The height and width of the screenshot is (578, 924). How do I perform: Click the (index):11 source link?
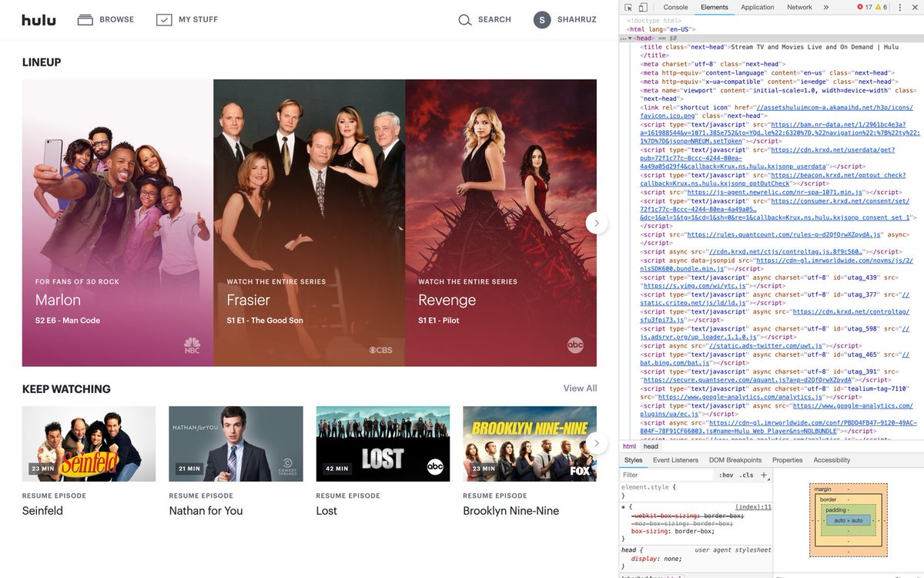[x=754, y=507]
